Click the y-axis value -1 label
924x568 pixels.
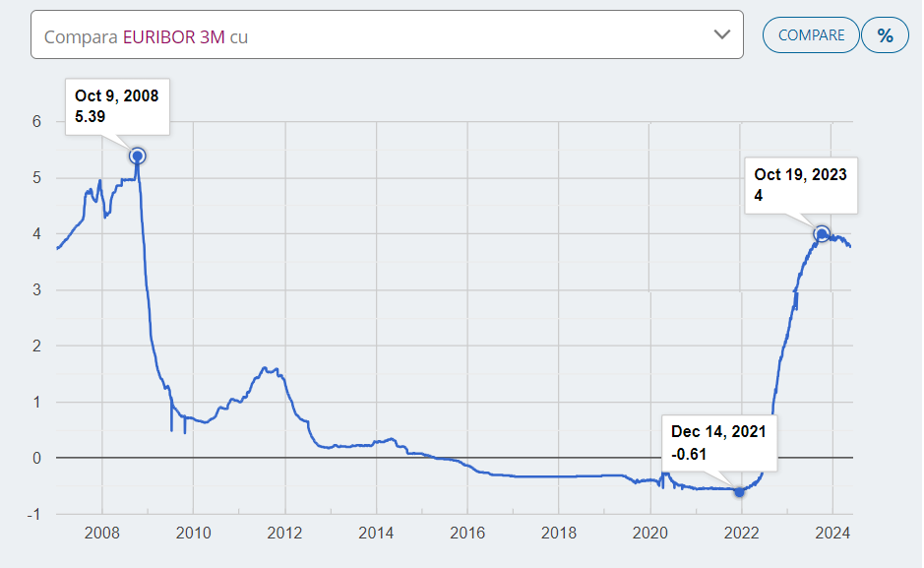(34, 514)
